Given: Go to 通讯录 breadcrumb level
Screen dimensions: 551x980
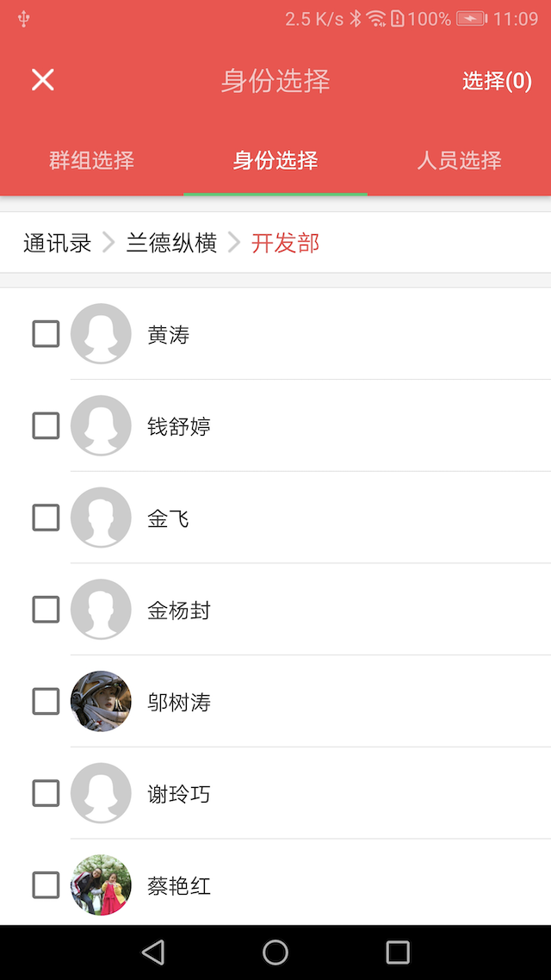Looking at the screenshot, I should [x=57, y=244].
